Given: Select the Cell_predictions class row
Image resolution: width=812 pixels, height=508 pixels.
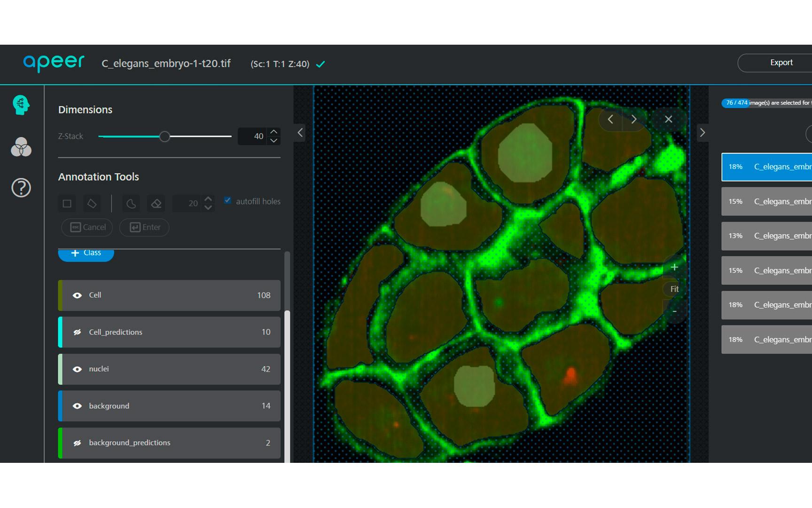Looking at the screenshot, I should [x=169, y=332].
